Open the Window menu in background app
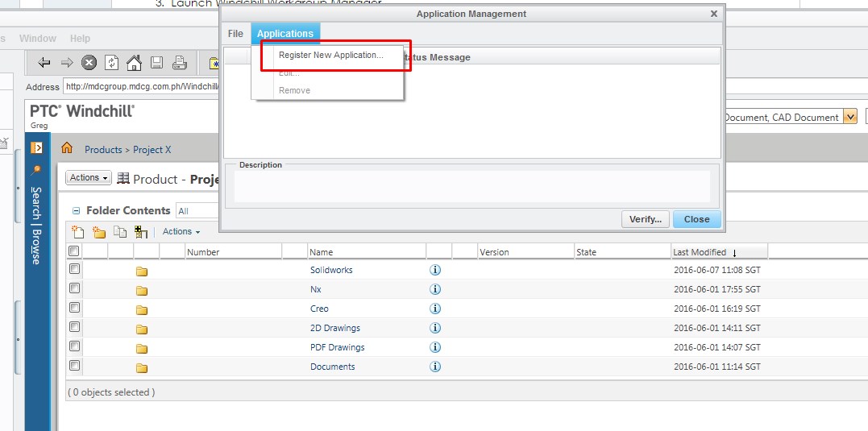The height and width of the screenshot is (431, 868). 38,39
